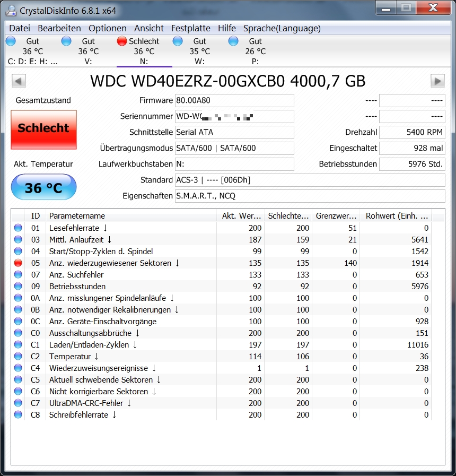Click threshold value 140 in row 05

[350, 263]
